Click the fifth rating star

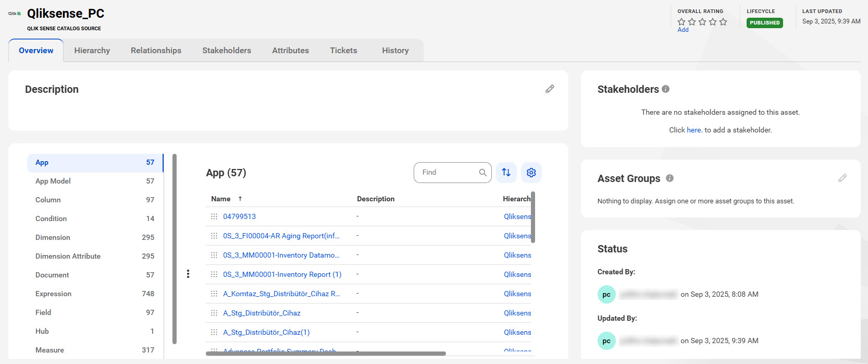coord(723,22)
